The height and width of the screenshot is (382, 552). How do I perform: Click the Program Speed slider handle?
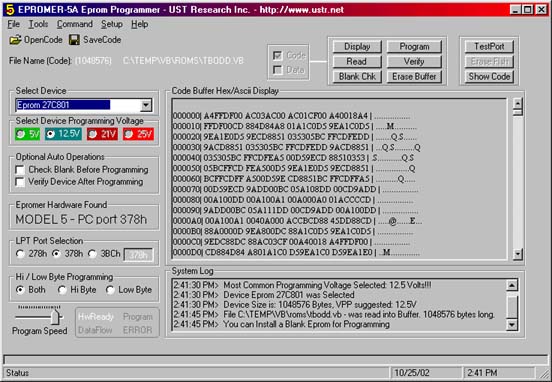pyautogui.click(x=55, y=317)
